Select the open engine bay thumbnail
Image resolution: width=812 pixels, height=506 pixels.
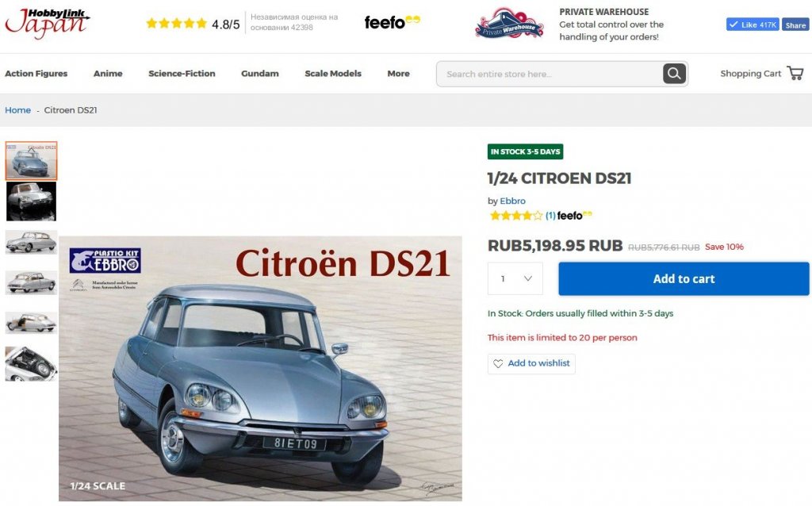tap(31, 364)
